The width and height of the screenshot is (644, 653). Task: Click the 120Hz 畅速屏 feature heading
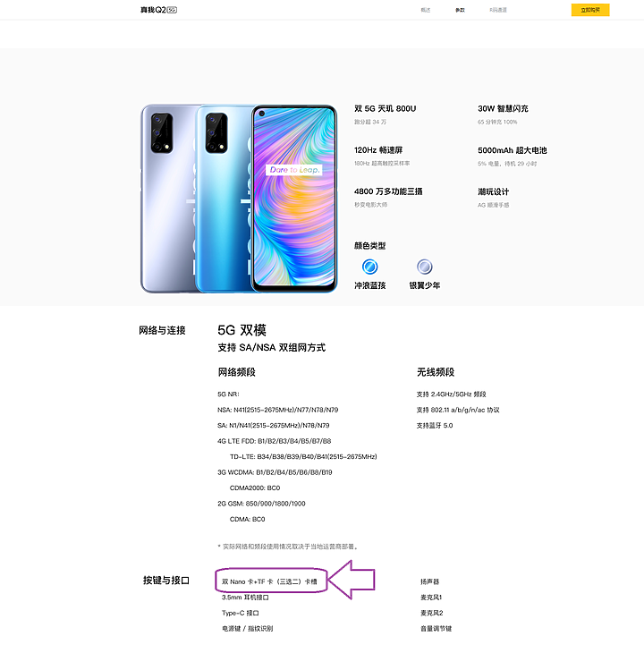point(378,150)
